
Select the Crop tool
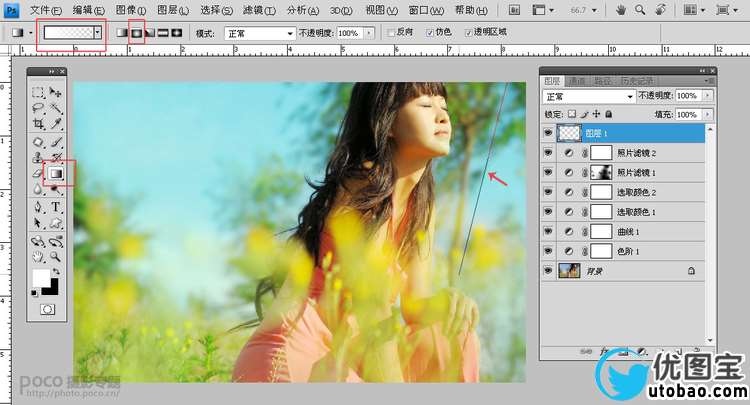(x=38, y=124)
